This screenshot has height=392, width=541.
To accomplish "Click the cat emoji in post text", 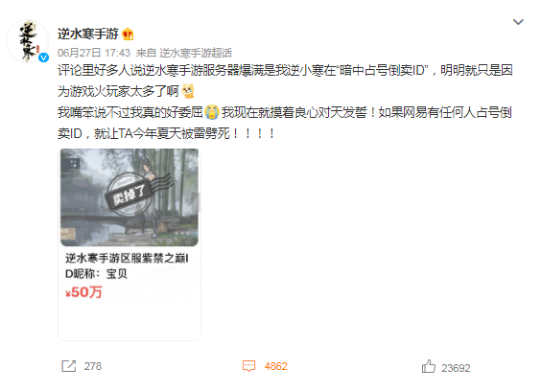I will tap(188, 91).
